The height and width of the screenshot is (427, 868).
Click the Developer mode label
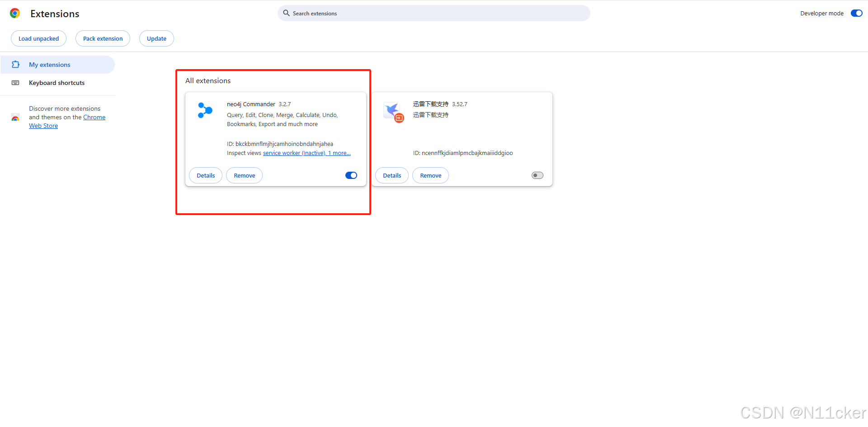tap(822, 13)
